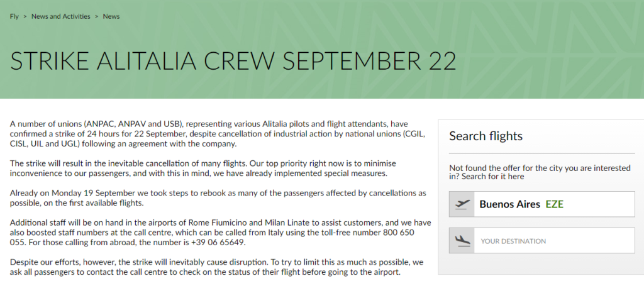Click the 'Despite our efforts' paragraph

(216, 267)
